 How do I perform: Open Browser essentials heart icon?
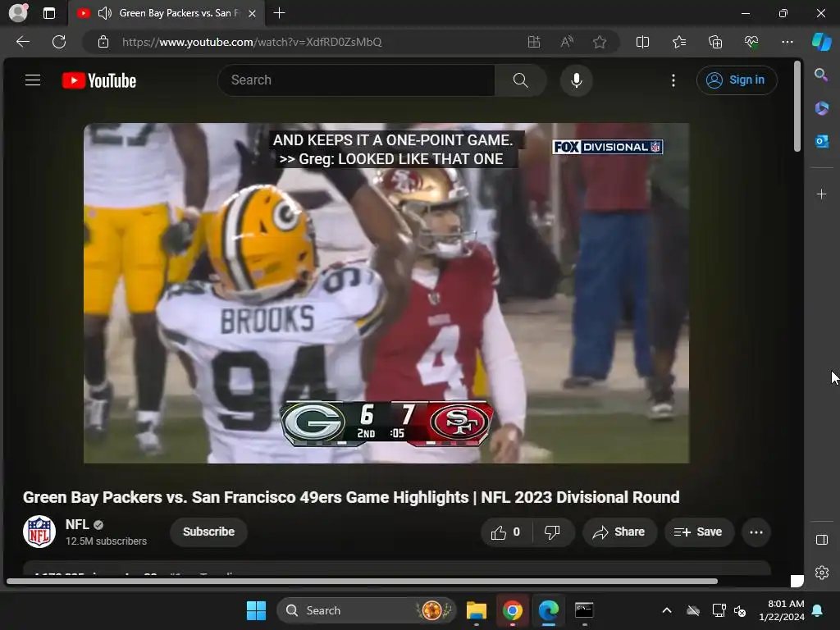(x=751, y=42)
